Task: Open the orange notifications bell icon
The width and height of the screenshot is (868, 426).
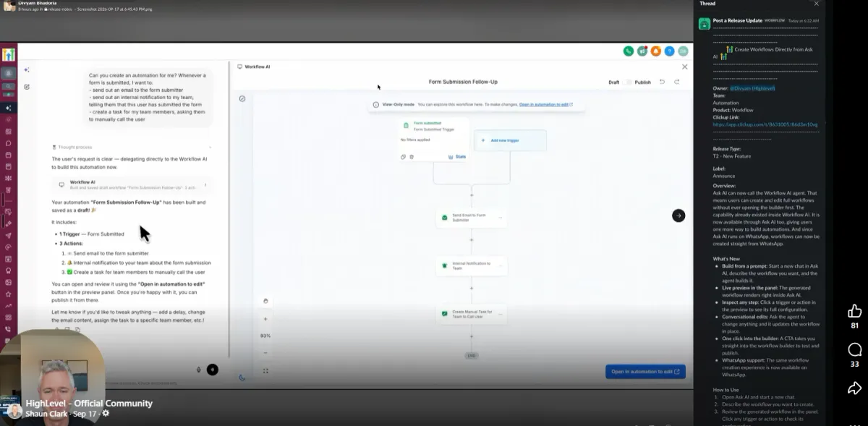Action: [x=655, y=51]
